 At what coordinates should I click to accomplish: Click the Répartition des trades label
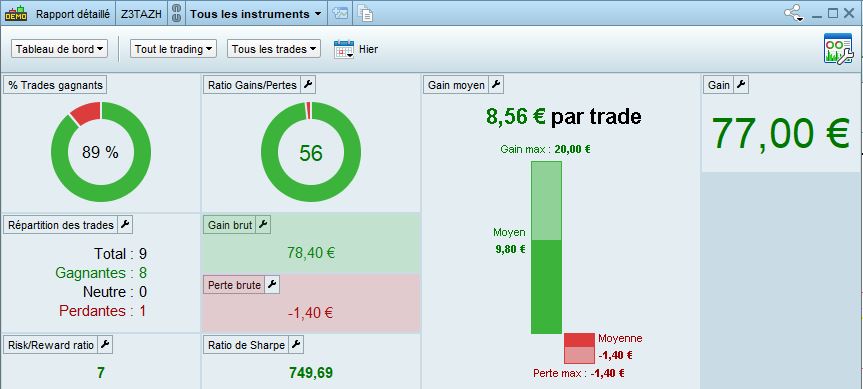tap(61, 224)
